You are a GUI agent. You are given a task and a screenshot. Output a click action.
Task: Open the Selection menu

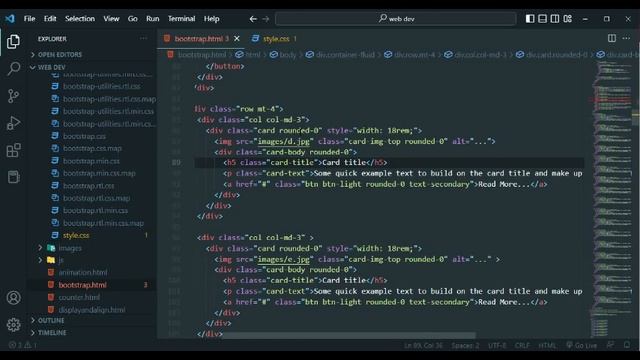[x=80, y=19]
